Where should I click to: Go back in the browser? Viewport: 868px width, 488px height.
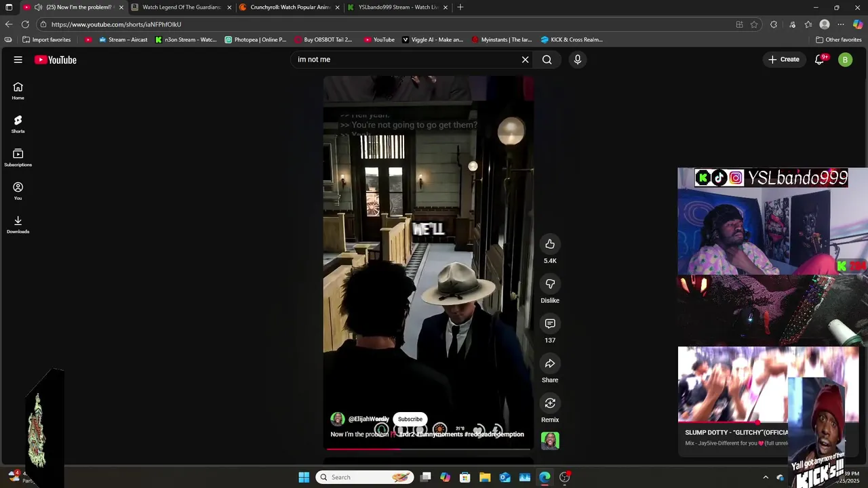[x=9, y=24]
